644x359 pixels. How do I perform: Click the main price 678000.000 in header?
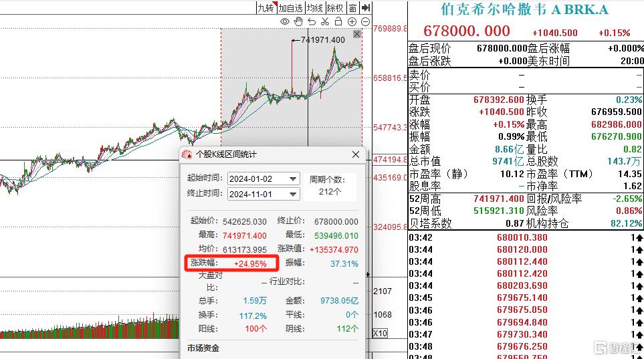tap(467, 31)
